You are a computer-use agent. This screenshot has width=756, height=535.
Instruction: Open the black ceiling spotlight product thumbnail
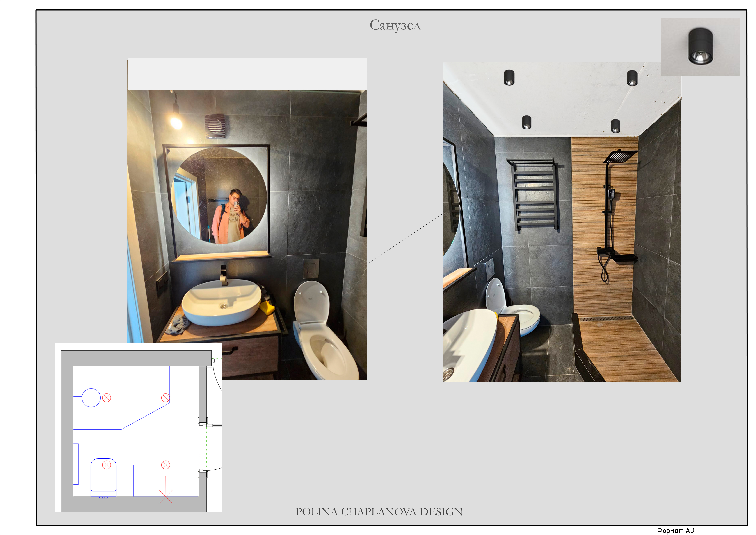click(700, 47)
